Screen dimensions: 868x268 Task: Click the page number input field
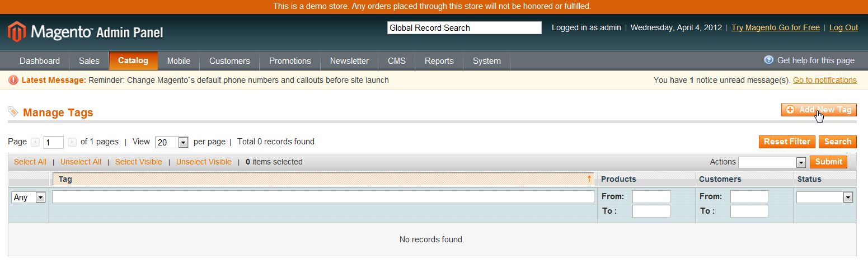54,142
